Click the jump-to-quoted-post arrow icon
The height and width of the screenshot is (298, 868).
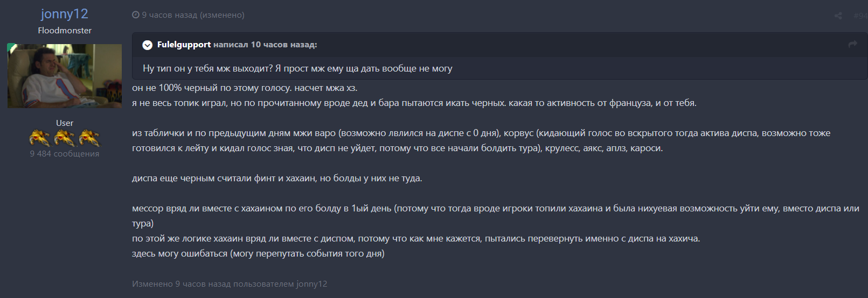852,45
